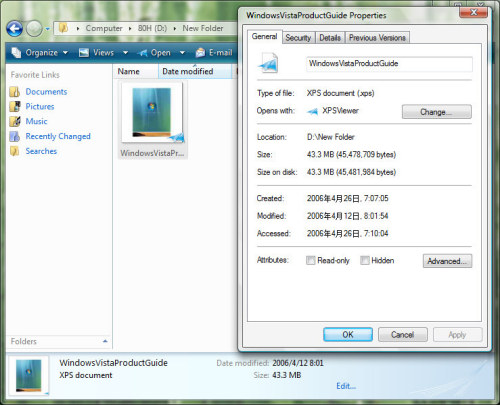This screenshot has height=405, width=500.
Task: Select 80H (D:) in the address breadcrumb
Action: pyautogui.click(x=152, y=28)
